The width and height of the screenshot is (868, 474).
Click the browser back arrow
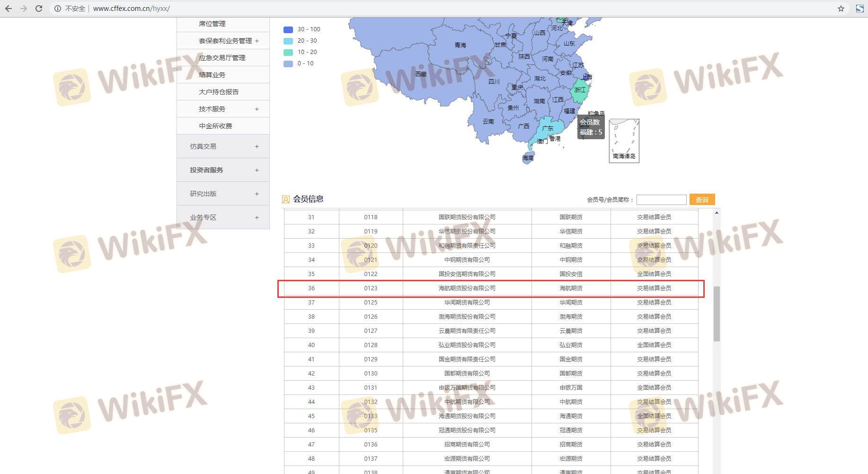click(9, 9)
